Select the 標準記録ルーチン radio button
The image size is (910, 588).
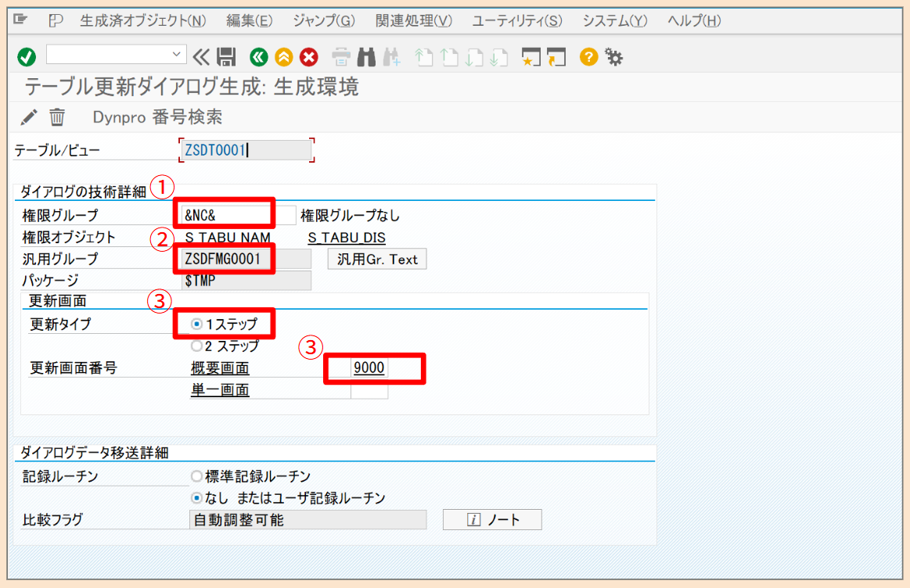click(196, 476)
